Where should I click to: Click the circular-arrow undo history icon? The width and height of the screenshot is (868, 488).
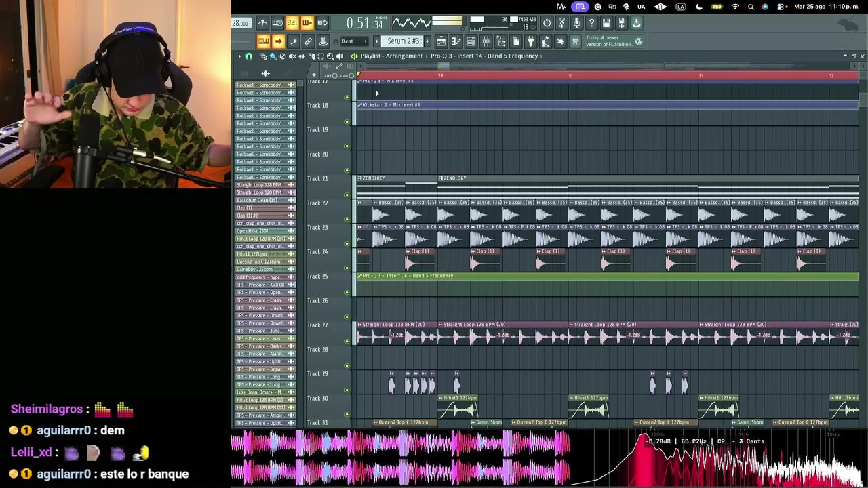click(x=547, y=23)
